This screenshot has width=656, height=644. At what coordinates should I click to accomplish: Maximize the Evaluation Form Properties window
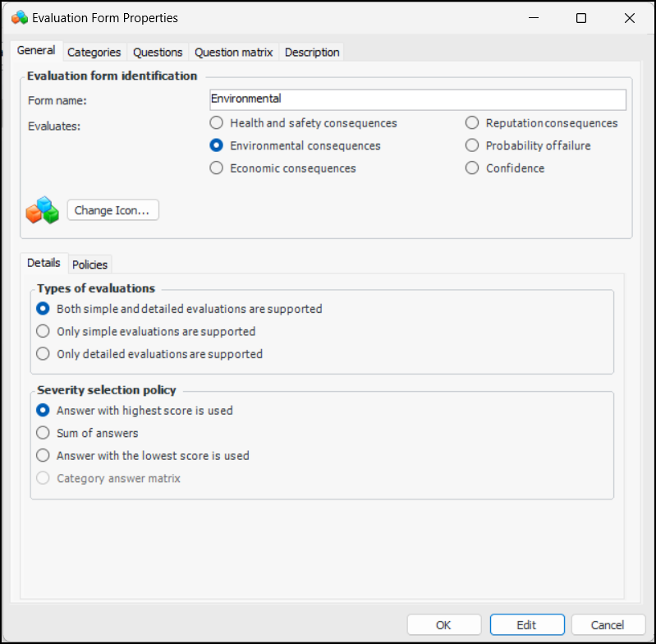point(581,18)
